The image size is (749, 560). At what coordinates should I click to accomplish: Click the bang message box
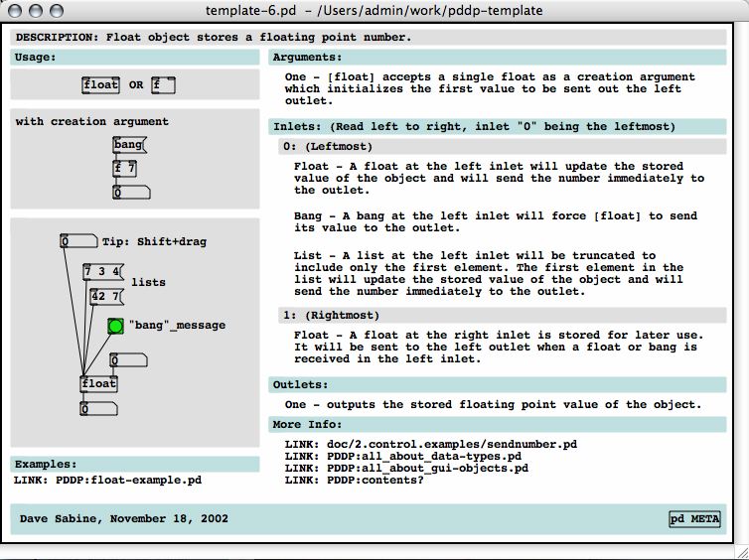[129, 145]
